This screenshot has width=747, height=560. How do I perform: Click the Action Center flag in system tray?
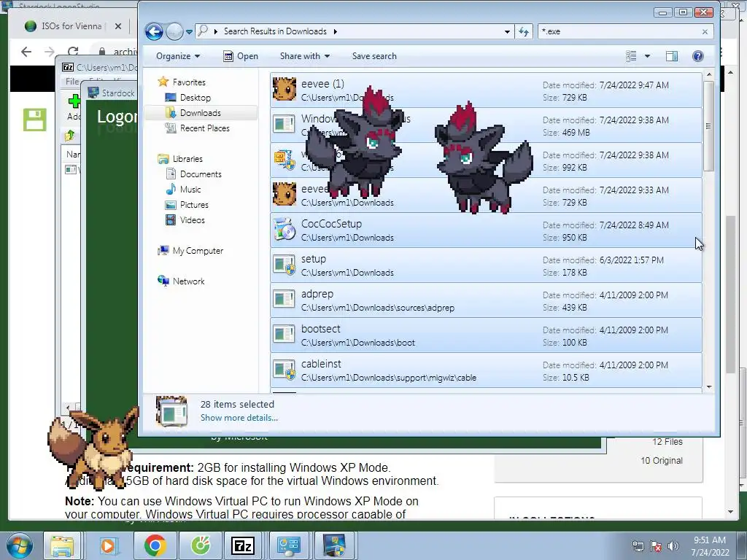656,546
